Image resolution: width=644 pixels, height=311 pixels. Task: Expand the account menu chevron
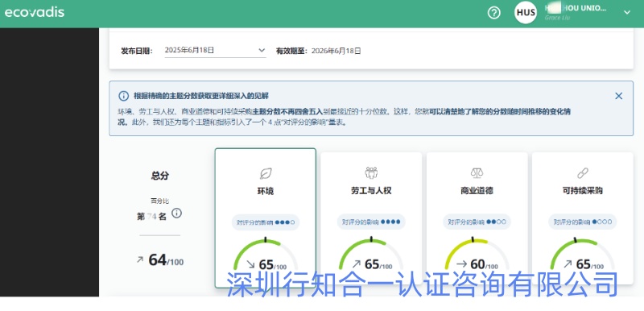tap(627, 12)
